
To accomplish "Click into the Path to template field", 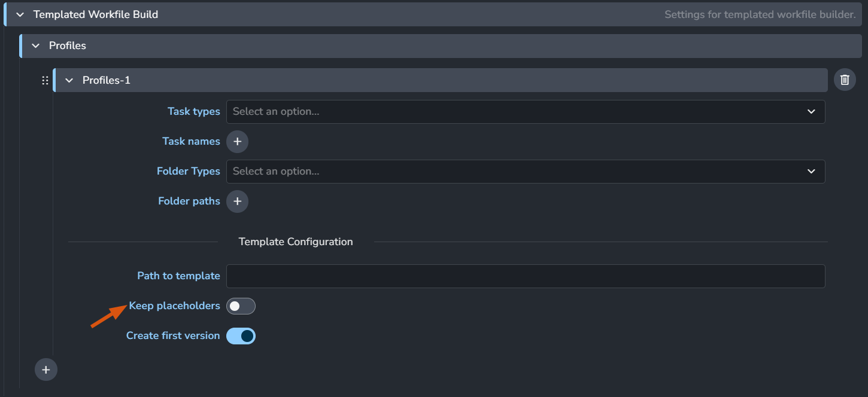I will 525,276.
